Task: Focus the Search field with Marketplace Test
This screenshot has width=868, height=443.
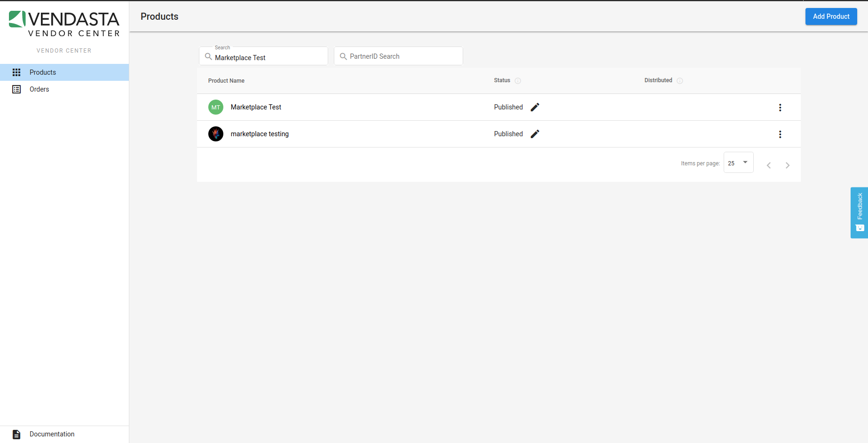Action: click(x=263, y=56)
